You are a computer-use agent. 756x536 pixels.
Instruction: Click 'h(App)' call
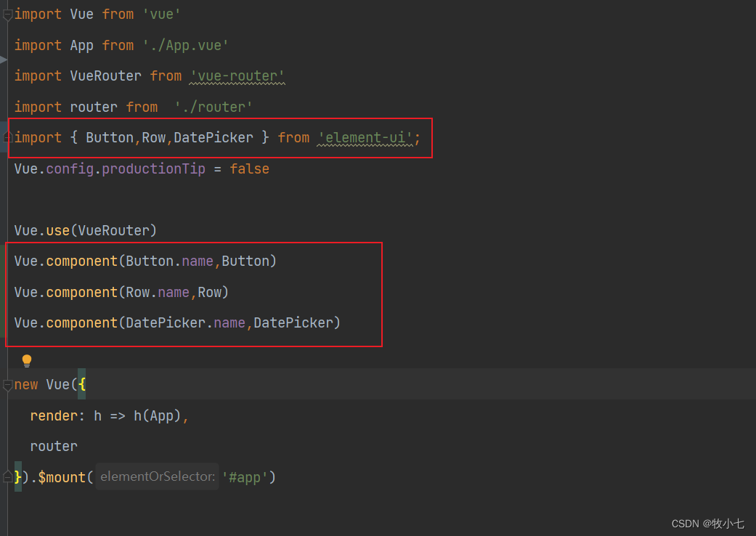[x=157, y=415]
